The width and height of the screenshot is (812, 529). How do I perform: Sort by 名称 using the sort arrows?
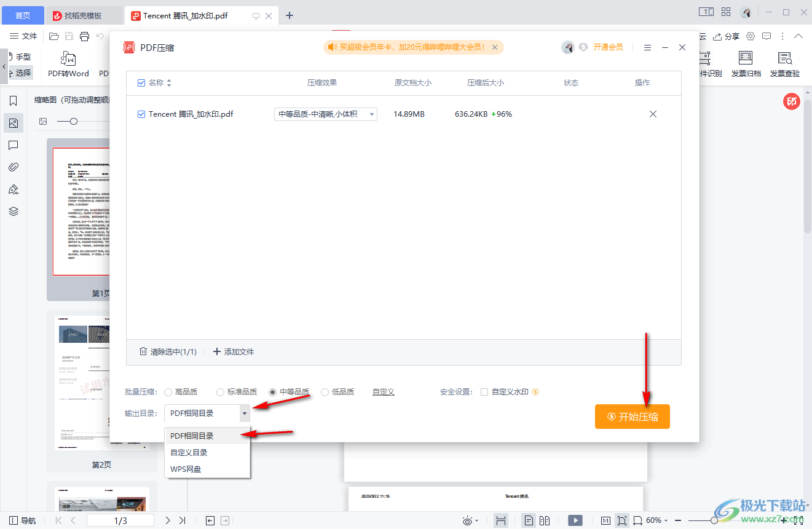[x=169, y=82]
